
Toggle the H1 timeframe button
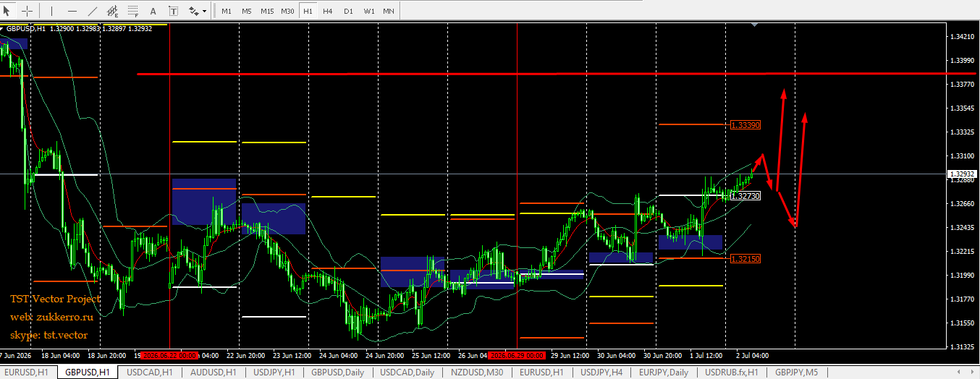[x=308, y=11]
